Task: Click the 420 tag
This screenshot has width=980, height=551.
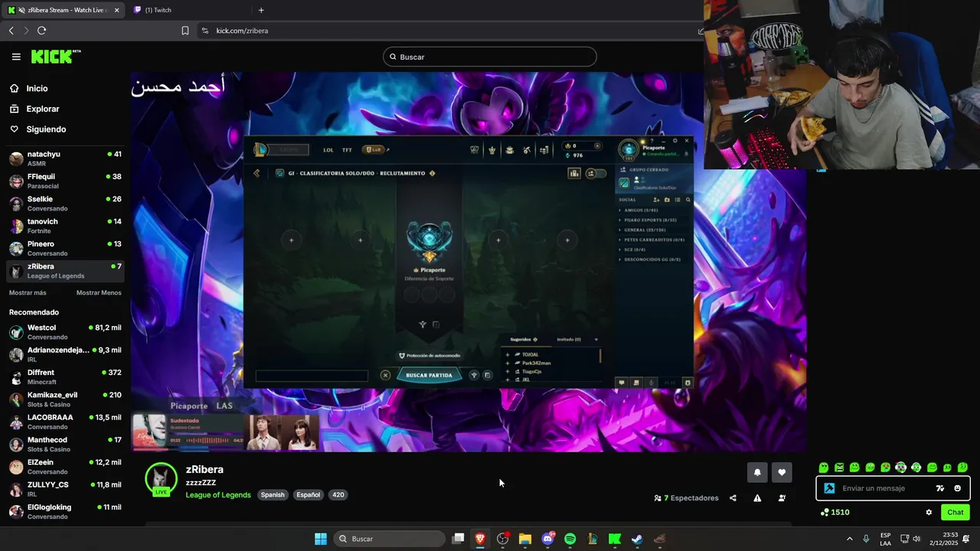Action: tap(338, 495)
